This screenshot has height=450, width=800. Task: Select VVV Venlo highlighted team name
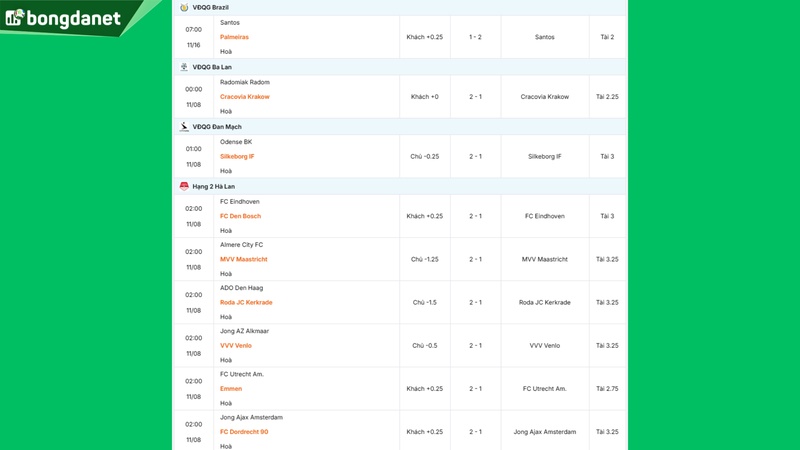pyautogui.click(x=236, y=345)
